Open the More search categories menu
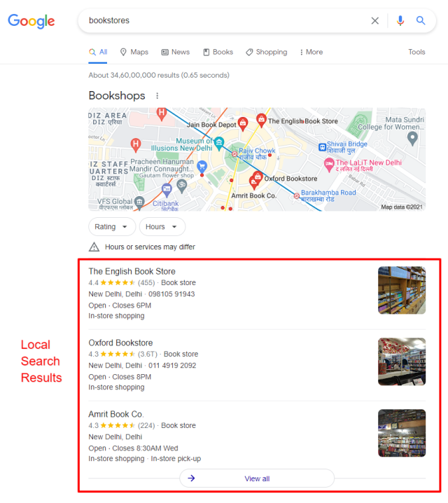 pos(311,52)
